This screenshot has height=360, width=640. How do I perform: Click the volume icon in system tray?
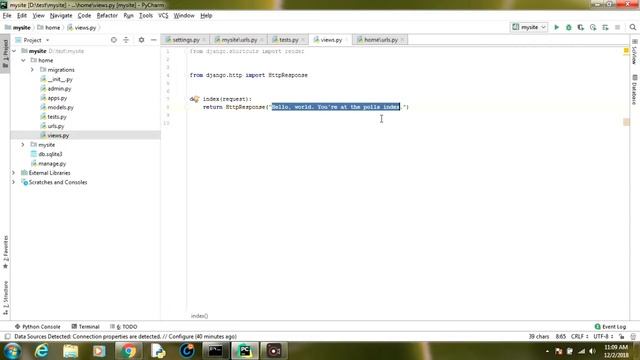pos(592,351)
